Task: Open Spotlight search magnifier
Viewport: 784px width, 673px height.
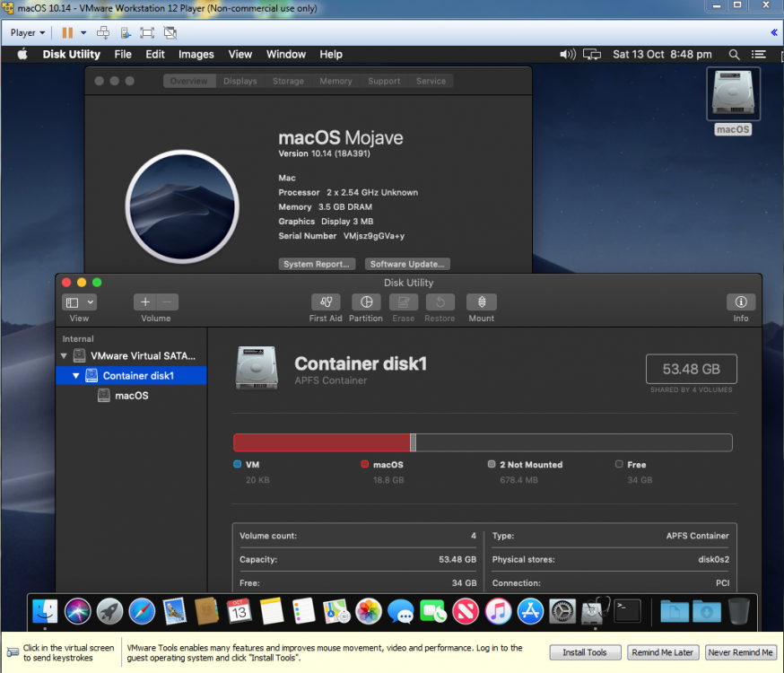Action: [734, 54]
